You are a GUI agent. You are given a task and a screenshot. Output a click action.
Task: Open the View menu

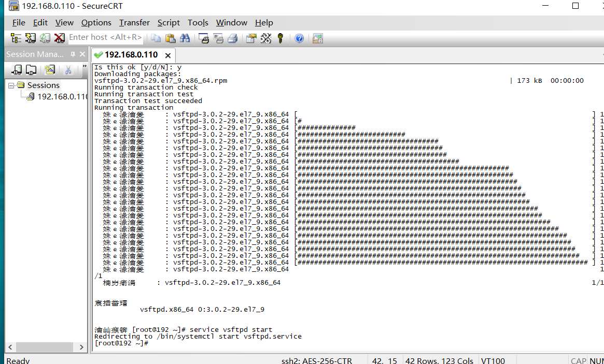pos(64,23)
